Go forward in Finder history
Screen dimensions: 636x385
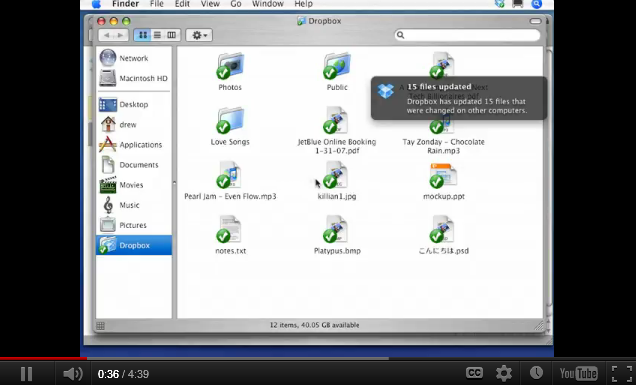[120, 35]
